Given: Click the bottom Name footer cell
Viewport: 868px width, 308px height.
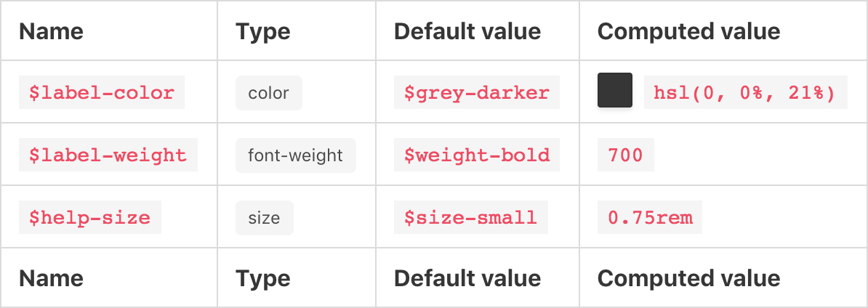Looking at the screenshot, I should [51, 278].
